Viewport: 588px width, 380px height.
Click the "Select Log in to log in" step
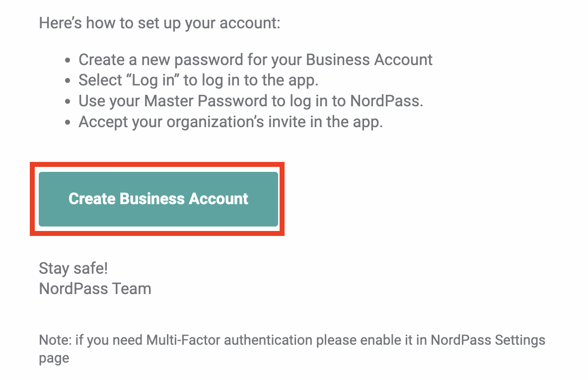198,80
